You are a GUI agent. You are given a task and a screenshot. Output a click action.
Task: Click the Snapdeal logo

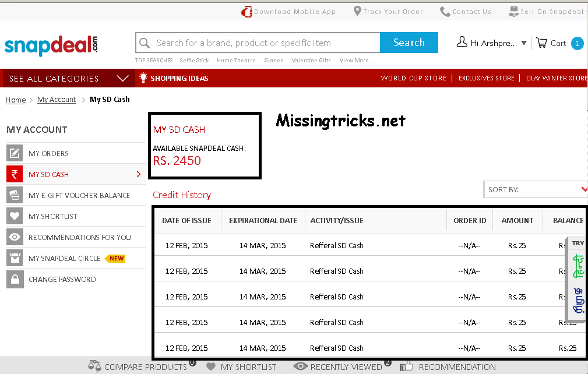[51, 45]
